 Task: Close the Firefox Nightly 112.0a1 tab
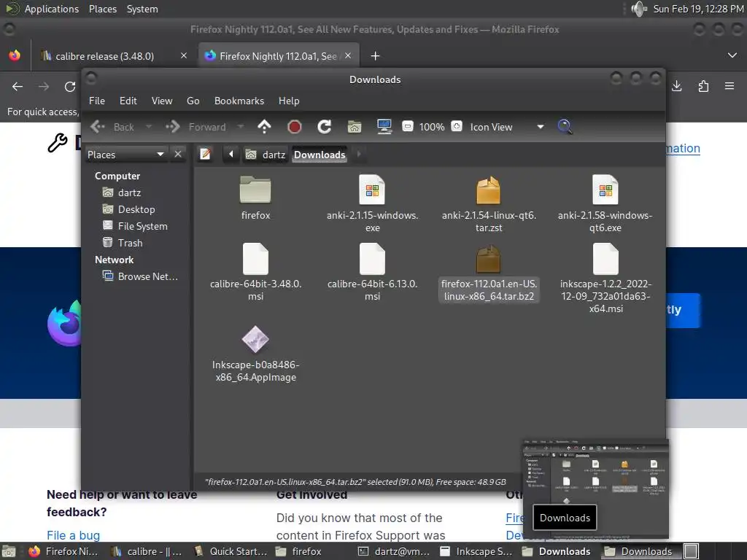[x=348, y=55]
